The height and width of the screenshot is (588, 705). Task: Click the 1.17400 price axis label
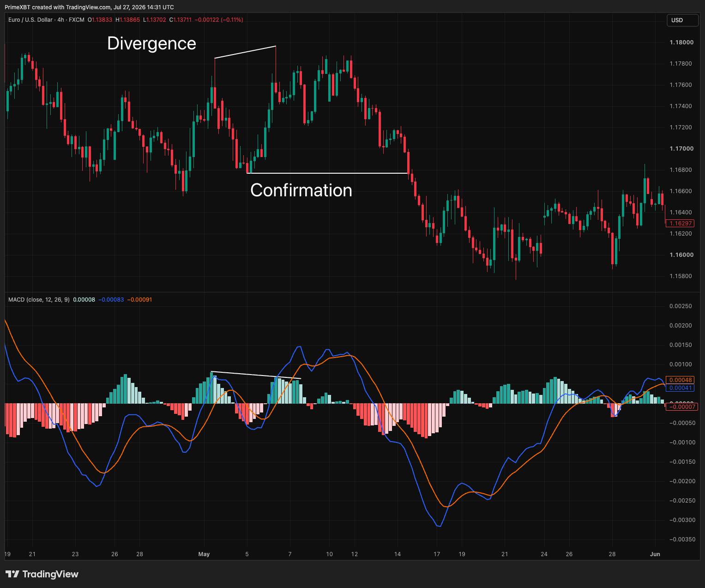(681, 106)
